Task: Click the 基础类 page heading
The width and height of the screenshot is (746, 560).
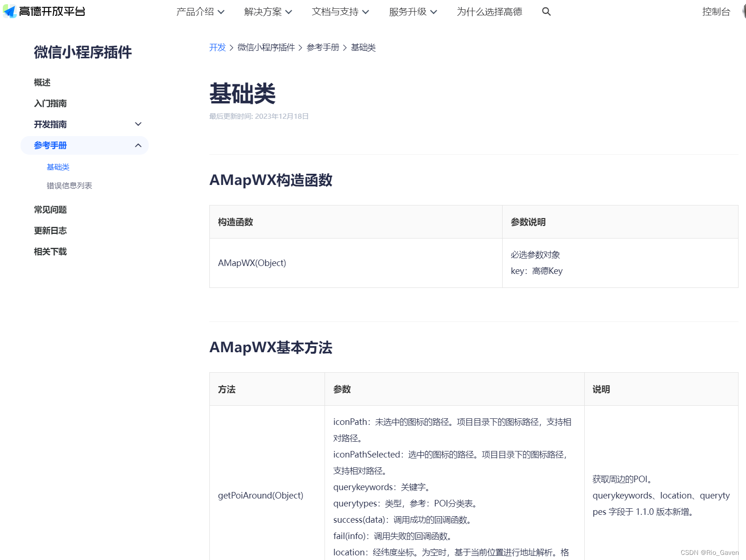Action: click(242, 94)
